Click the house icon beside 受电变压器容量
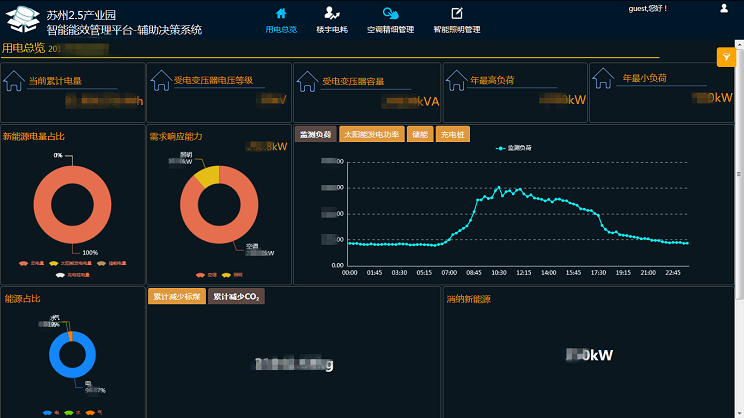This screenshot has width=744, height=418. click(308, 81)
